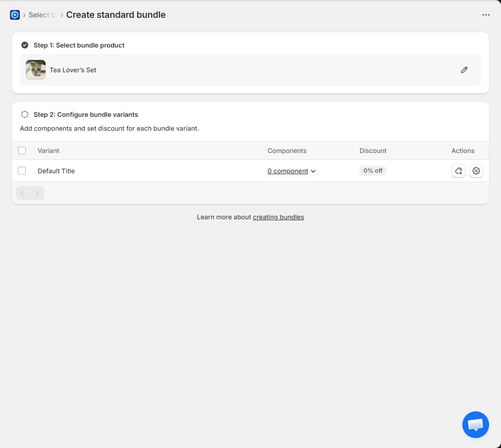Viewport: 501px width, 448px height.
Task: Open the blue live chat bubble
Action: pos(475,425)
